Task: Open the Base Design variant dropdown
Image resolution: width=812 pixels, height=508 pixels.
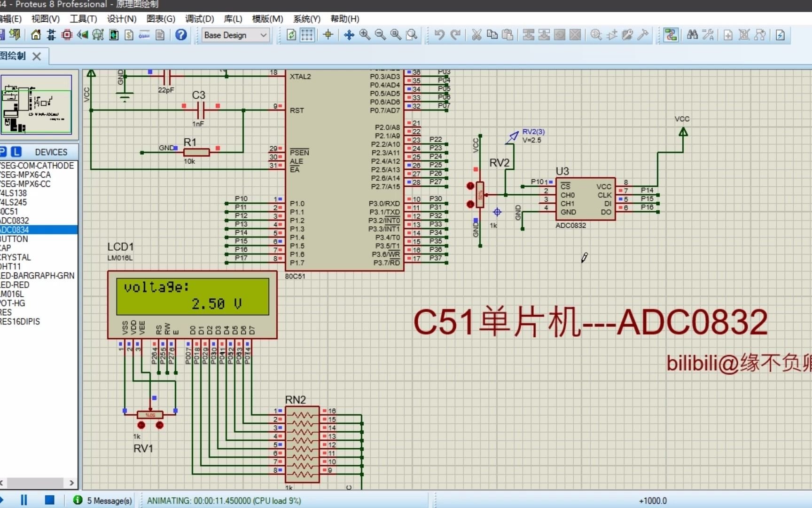Action: point(236,35)
